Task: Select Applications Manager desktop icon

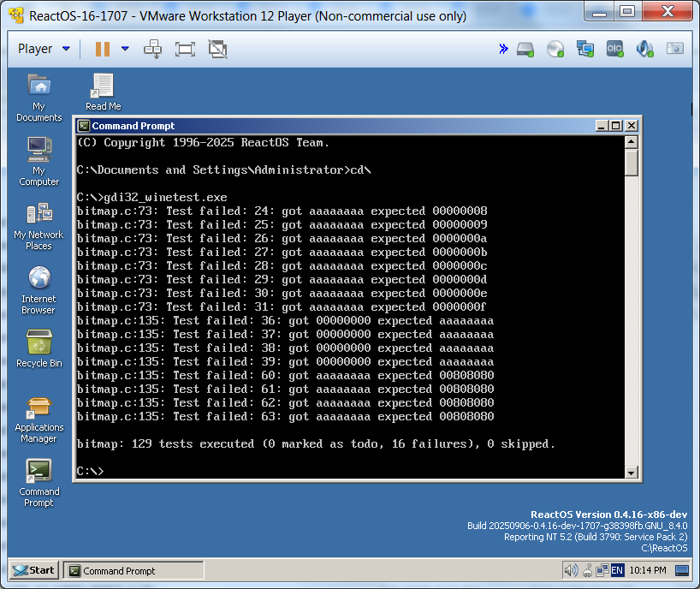Action: coord(39,419)
